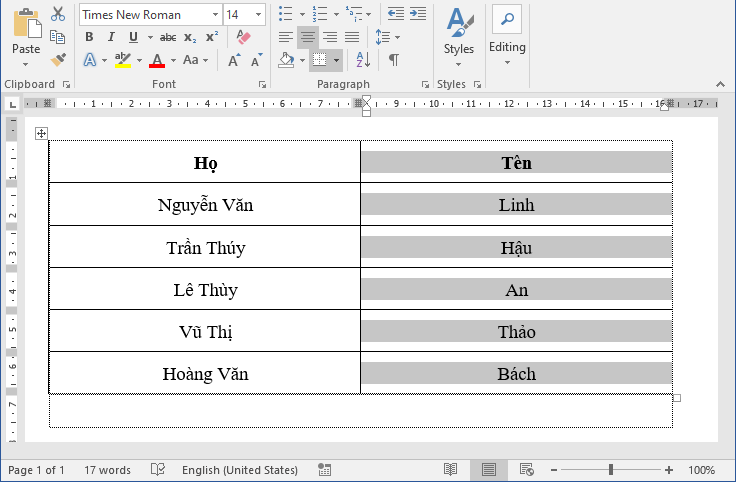Click the Bullets list icon
The height and width of the screenshot is (482, 736).
pos(285,14)
